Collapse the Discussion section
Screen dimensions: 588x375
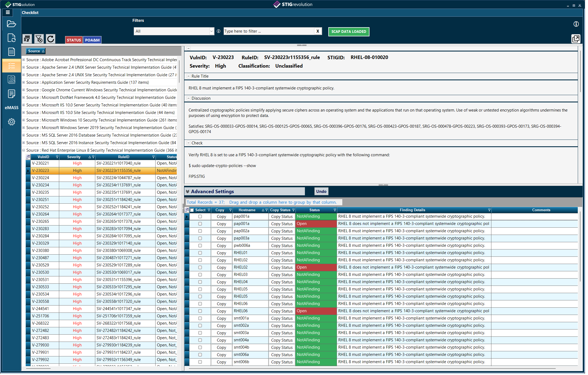click(x=189, y=98)
